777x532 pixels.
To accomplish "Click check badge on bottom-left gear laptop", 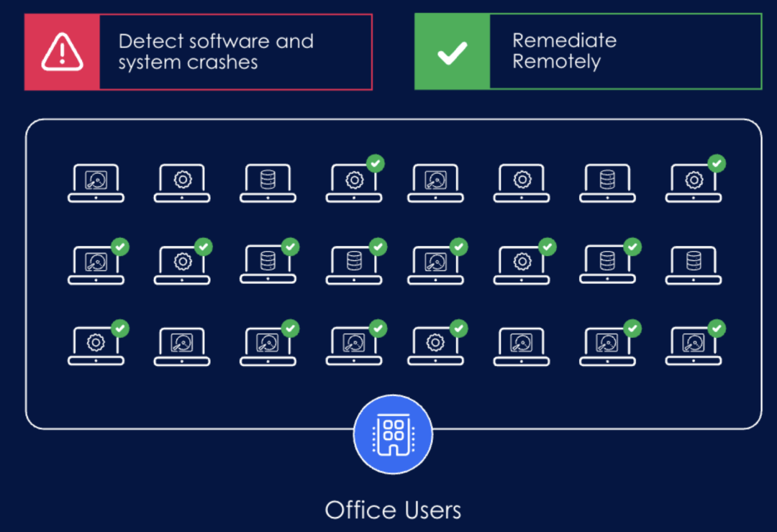I will pos(121,329).
